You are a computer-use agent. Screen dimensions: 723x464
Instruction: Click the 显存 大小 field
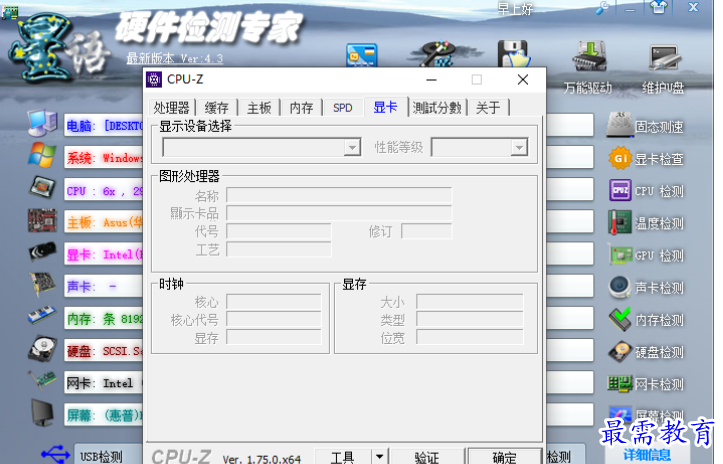click(470, 302)
